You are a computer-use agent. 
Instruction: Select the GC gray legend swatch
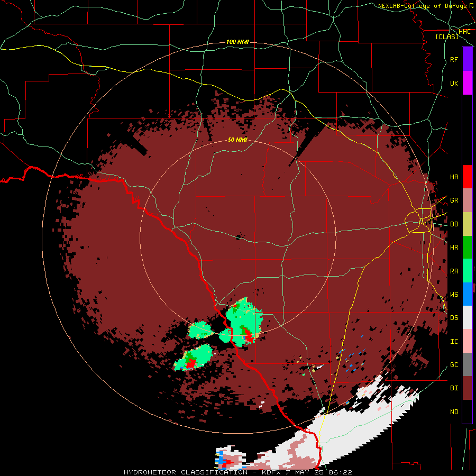pyautogui.click(x=467, y=364)
